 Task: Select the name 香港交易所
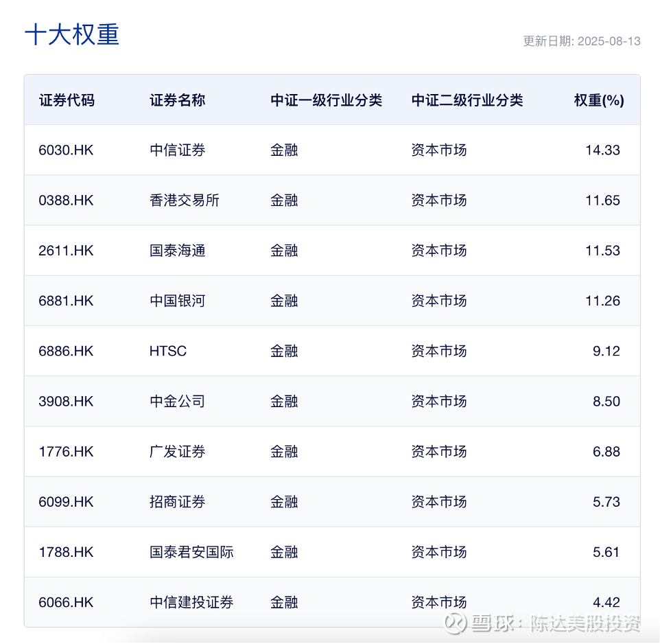click(185, 200)
